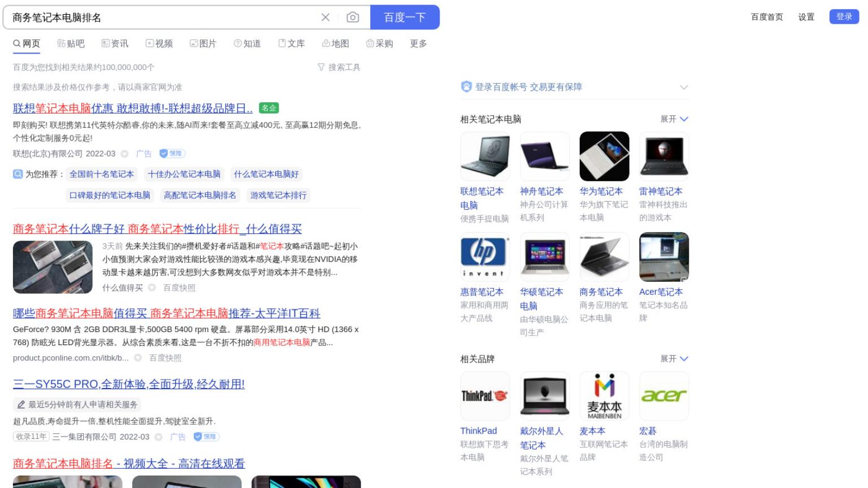Open the 麦本本 text link
Screen dimensions: 868x488
[x=592, y=431]
